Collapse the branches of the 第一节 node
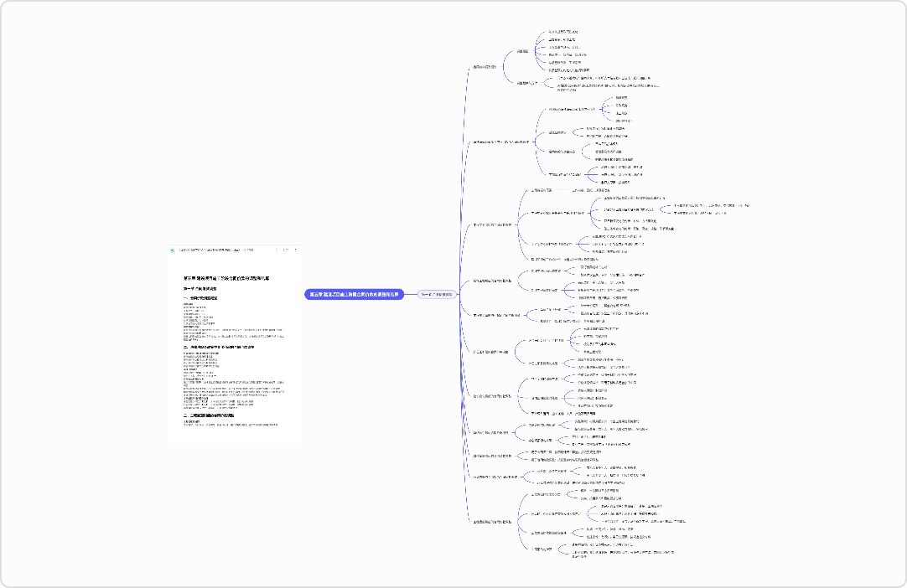Image resolution: width=907 pixels, height=588 pixels. tap(460, 295)
